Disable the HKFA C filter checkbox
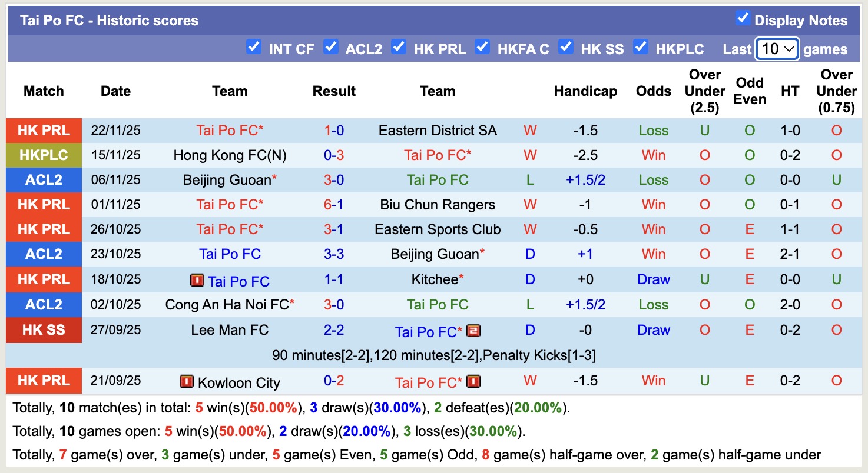The image size is (868, 473). pyautogui.click(x=482, y=48)
